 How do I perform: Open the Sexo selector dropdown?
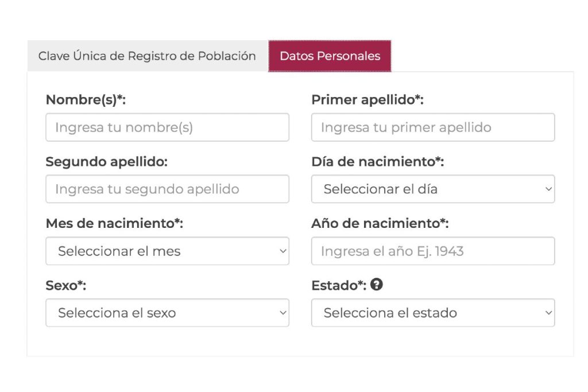167,313
